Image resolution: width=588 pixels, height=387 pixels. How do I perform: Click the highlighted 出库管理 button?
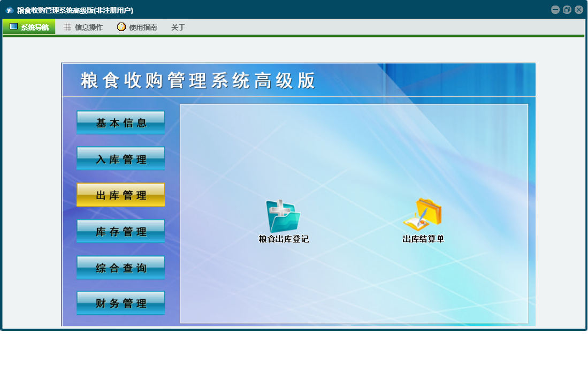(121, 195)
